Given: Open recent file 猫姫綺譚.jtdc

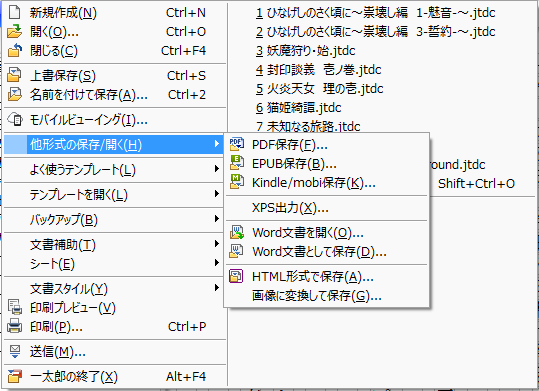Looking at the screenshot, I should pyautogui.click(x=298, y=107).
